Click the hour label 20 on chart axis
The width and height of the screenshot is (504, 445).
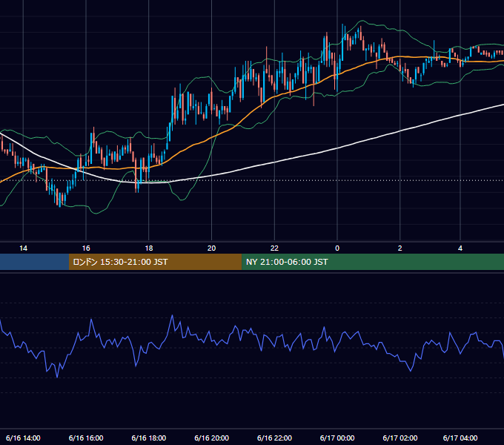coord(211,248)
